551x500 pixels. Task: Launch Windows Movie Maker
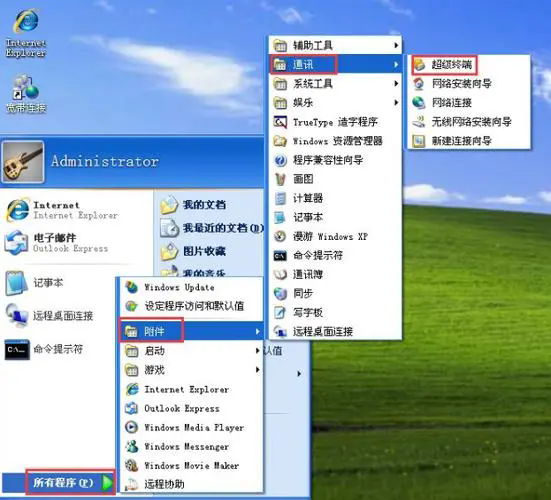coord(191,466)
